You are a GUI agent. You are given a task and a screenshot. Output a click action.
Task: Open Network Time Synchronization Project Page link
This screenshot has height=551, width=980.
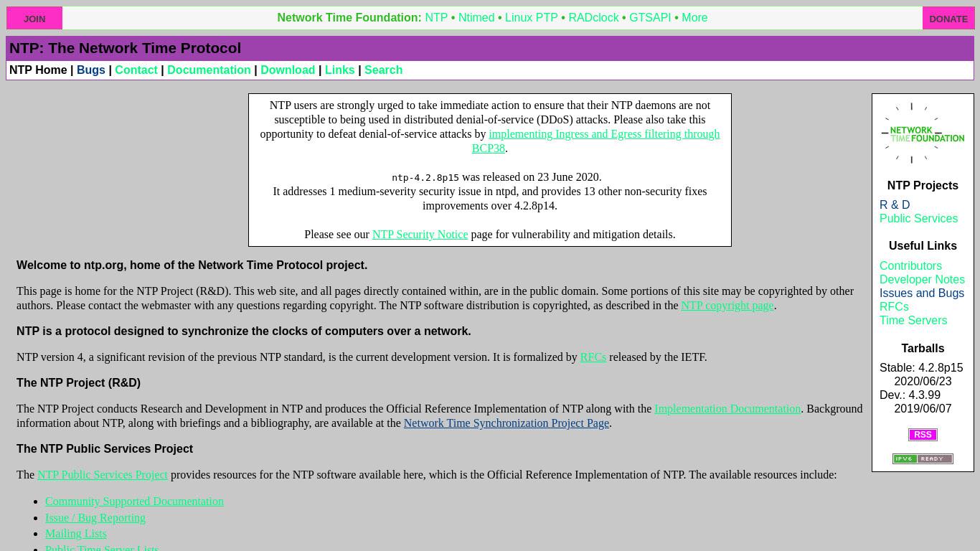pos(506,423)
